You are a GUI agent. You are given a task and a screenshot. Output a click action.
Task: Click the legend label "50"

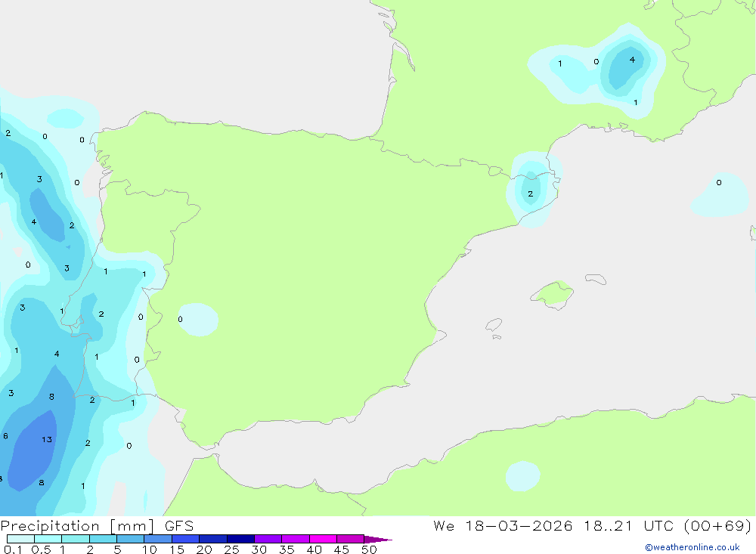click(x=369, y=549)
